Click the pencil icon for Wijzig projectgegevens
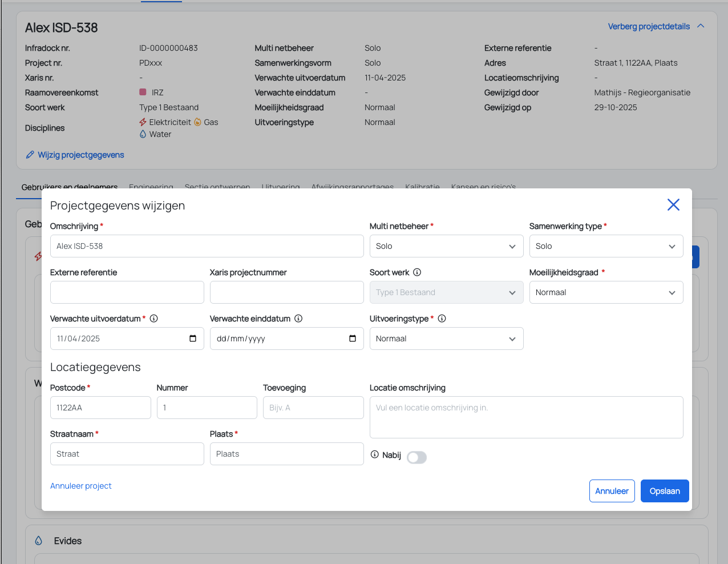Image resolution: width=728 pixels, height=564 pixels. pyautogui.click(x=30, y=155)
